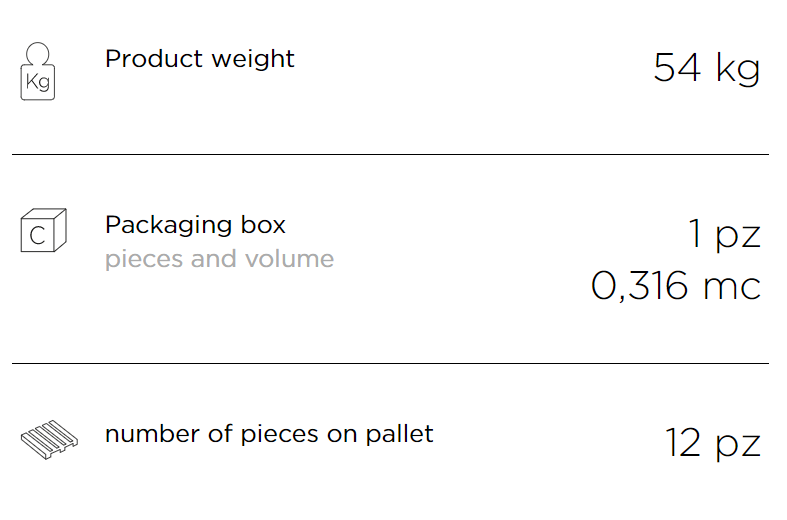Click divider line below Product weight row

click(390, 155)
